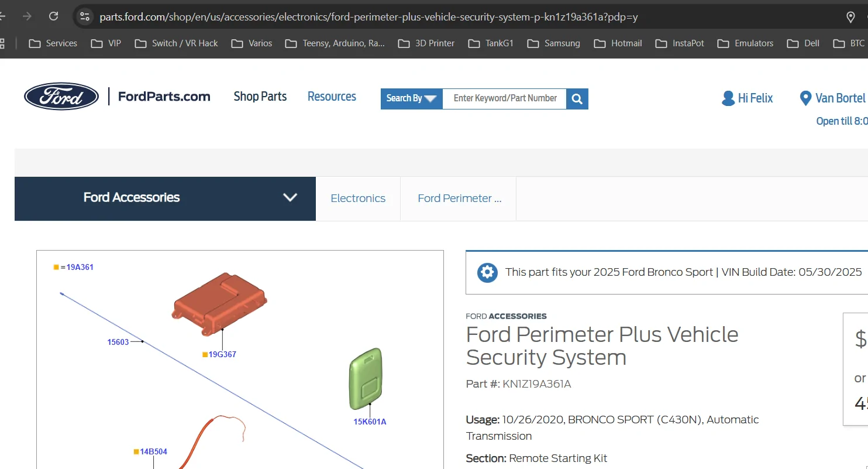868x469 pixels.
Task: Open the Search By dropdown
Action: point(411,98)
